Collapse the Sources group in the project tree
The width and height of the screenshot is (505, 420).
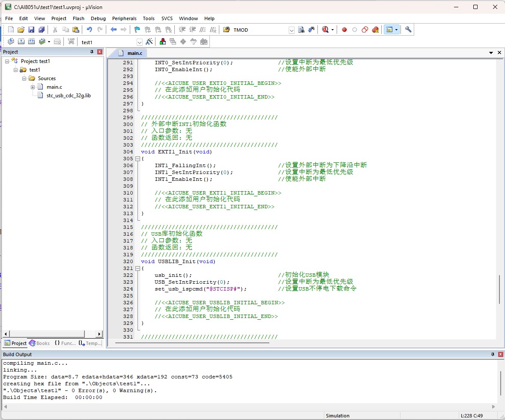24,78
